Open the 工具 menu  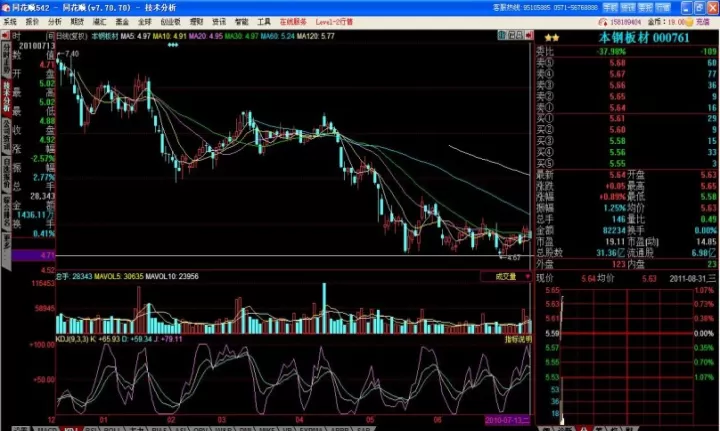pyautogui.click(x=264, y=22)
